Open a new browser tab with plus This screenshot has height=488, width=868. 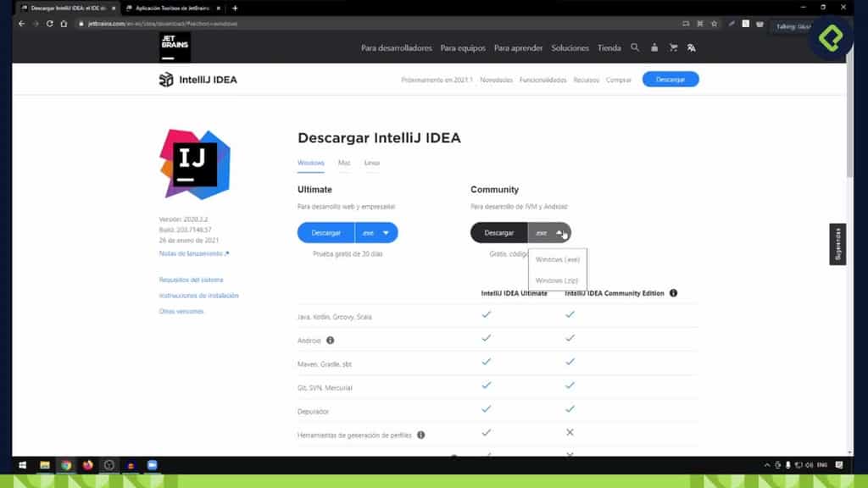click(x=235, y=8)
